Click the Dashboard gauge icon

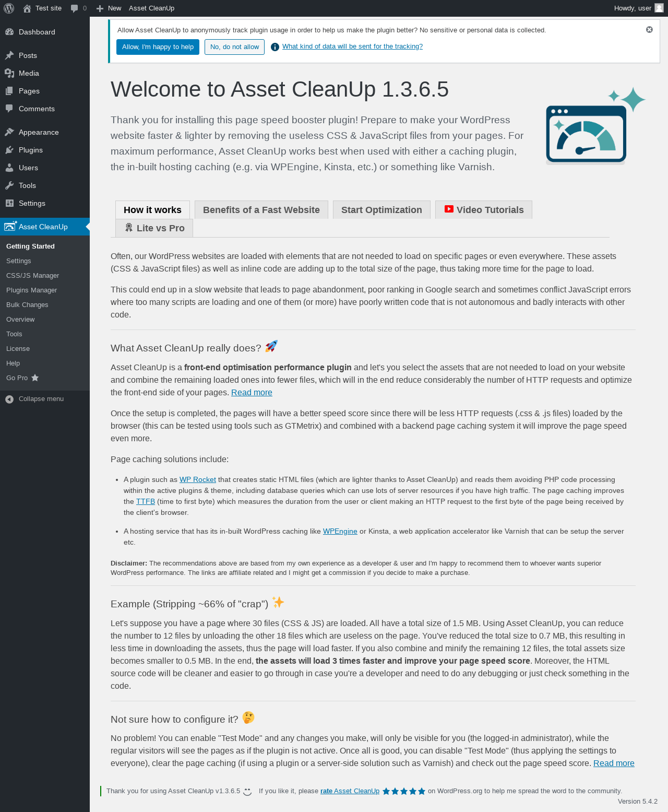tap(9, 32)
